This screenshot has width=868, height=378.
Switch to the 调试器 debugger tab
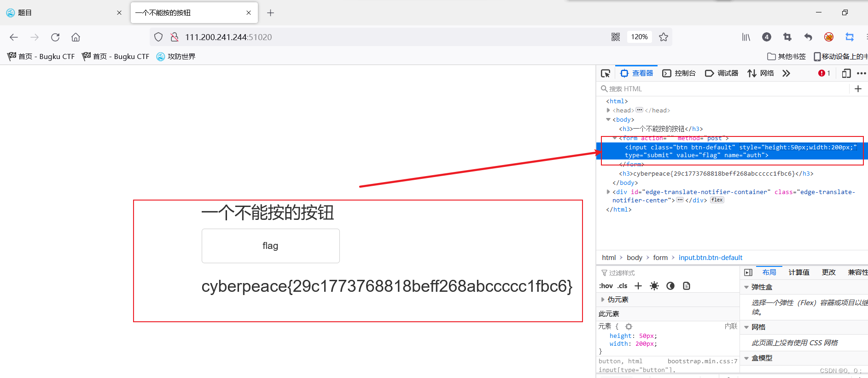[x=722, y=73]
